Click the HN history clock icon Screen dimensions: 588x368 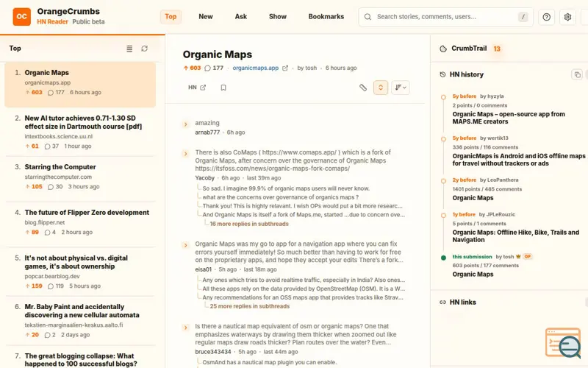[x=442, y=74]
